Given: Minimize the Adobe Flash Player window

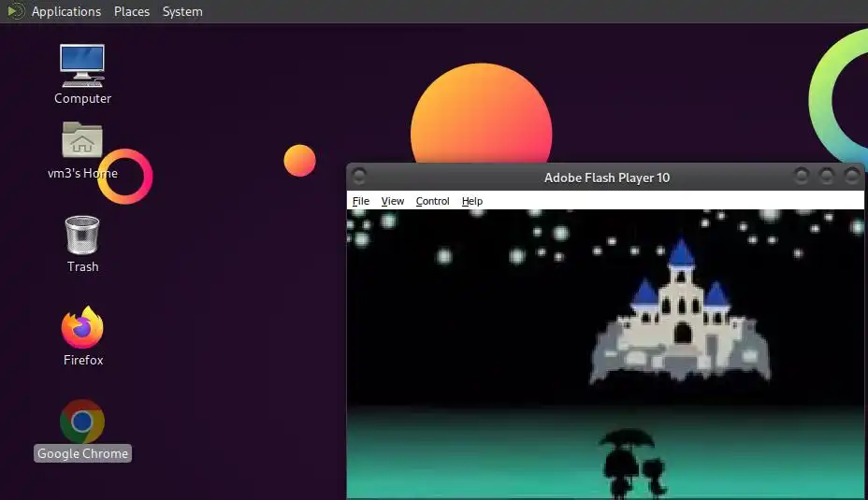Looking at the screenshot, I should 801,177.
